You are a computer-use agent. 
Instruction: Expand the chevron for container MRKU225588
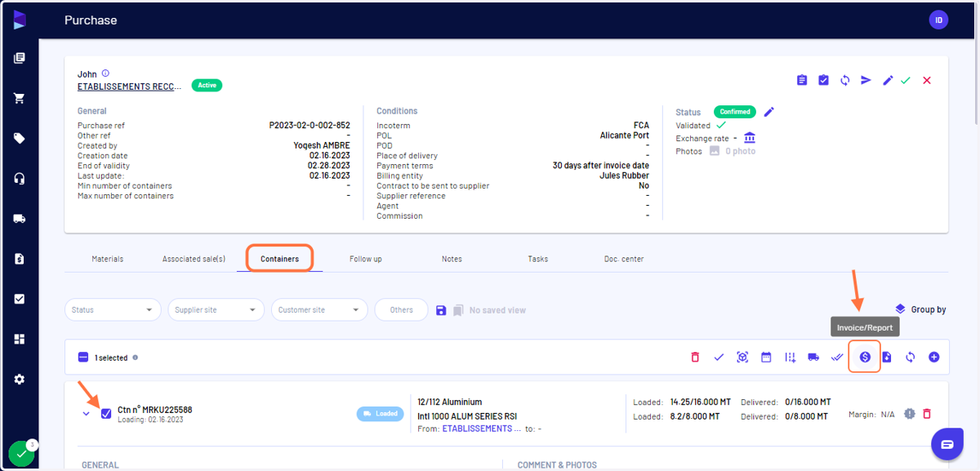[x=87, y=414]
